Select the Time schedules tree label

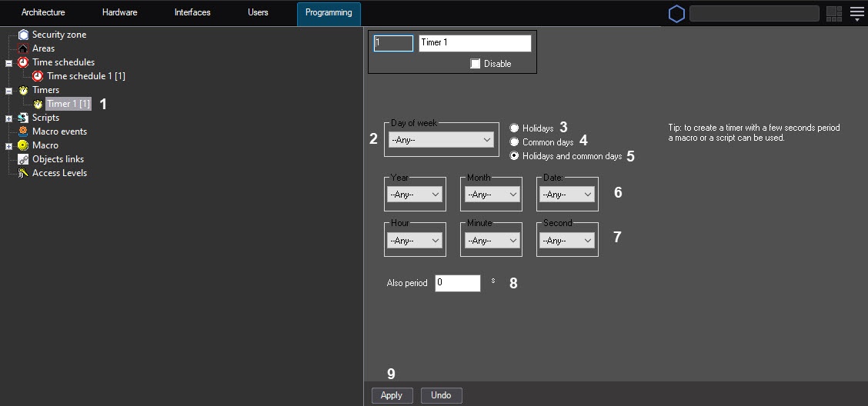[x=64, y=62]
